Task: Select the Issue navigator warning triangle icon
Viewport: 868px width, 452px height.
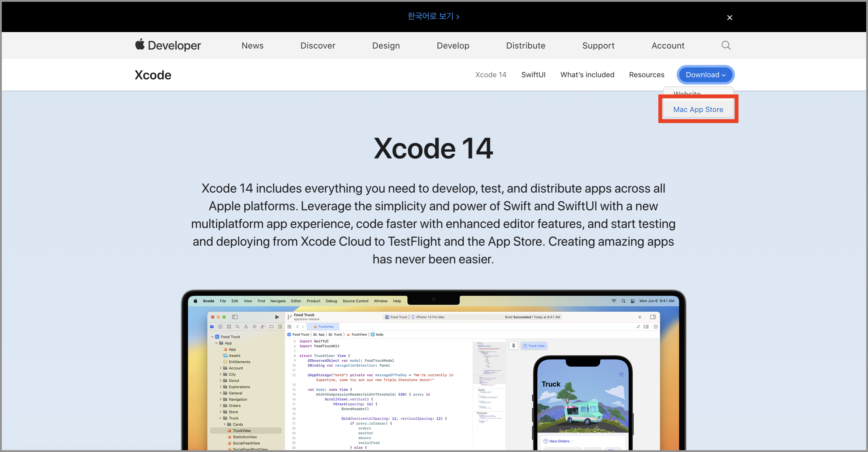Action: (246, 327)
